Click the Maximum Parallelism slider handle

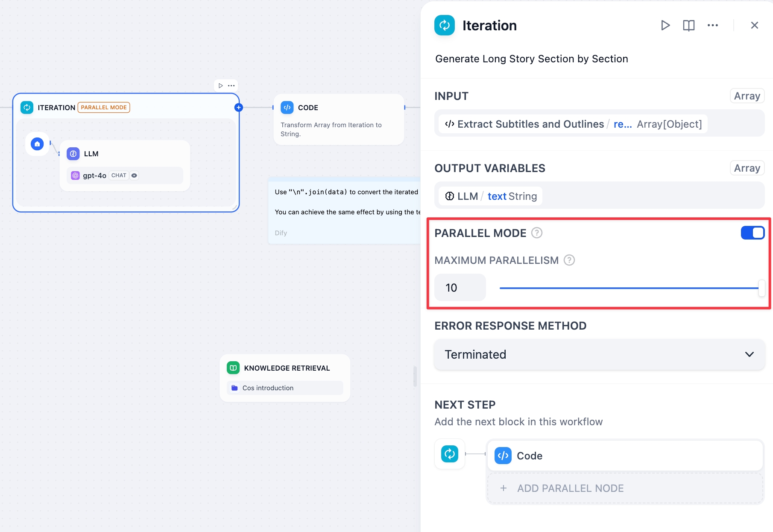click(x=761, y=288)
